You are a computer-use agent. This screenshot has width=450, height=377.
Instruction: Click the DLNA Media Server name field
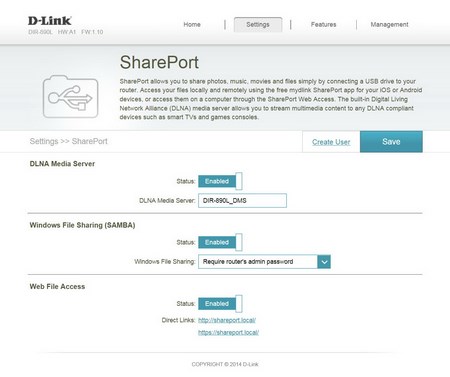[242, 200]
